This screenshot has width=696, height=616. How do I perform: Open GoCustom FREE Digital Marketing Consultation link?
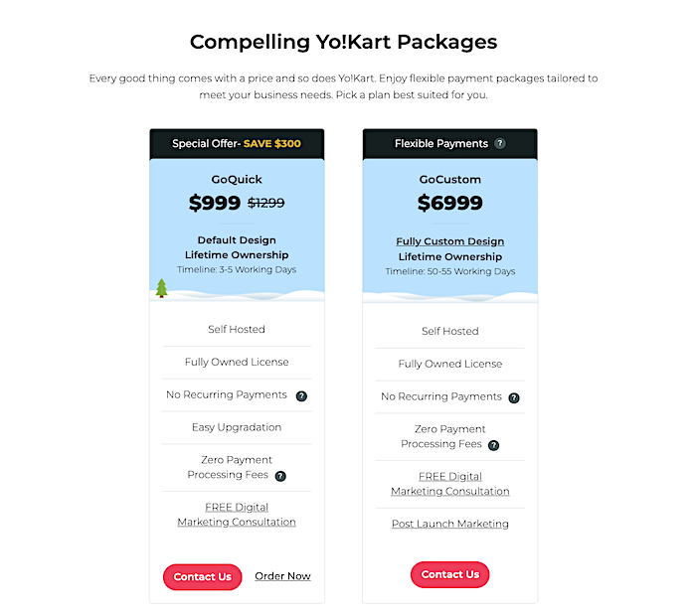(x=450, y=484)
